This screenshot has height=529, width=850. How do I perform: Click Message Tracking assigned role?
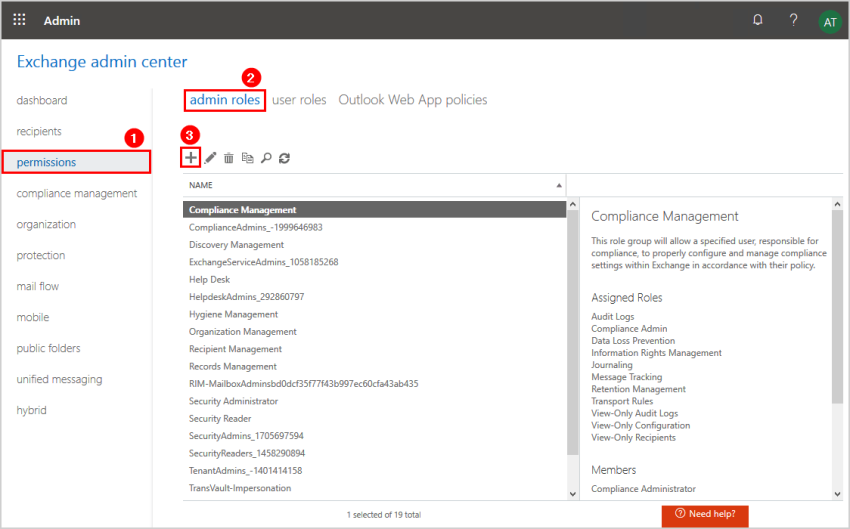[x=627, y=377]
